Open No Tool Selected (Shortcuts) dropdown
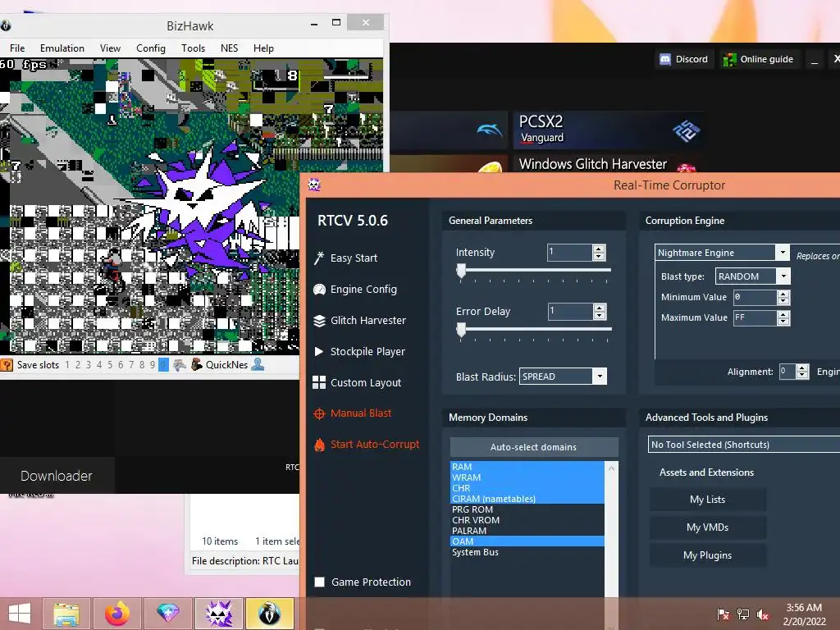The image size is (840, 630). 745,445
